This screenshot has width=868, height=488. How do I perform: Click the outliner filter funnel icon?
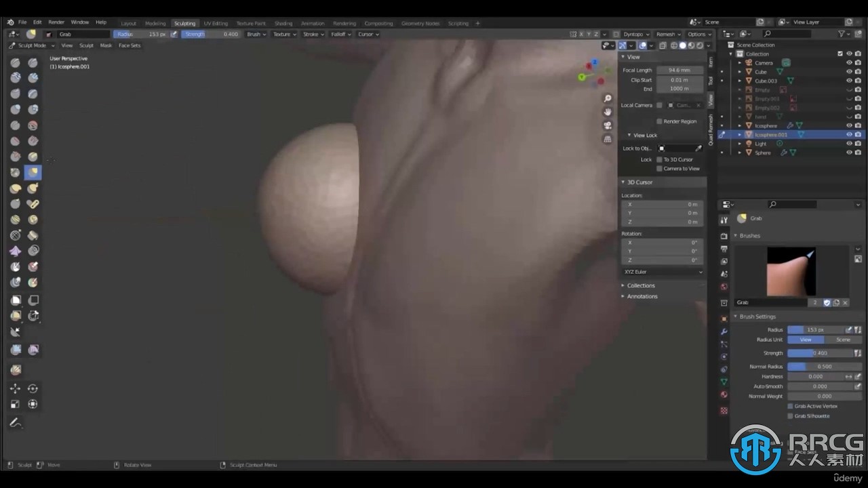coord(842,34)
